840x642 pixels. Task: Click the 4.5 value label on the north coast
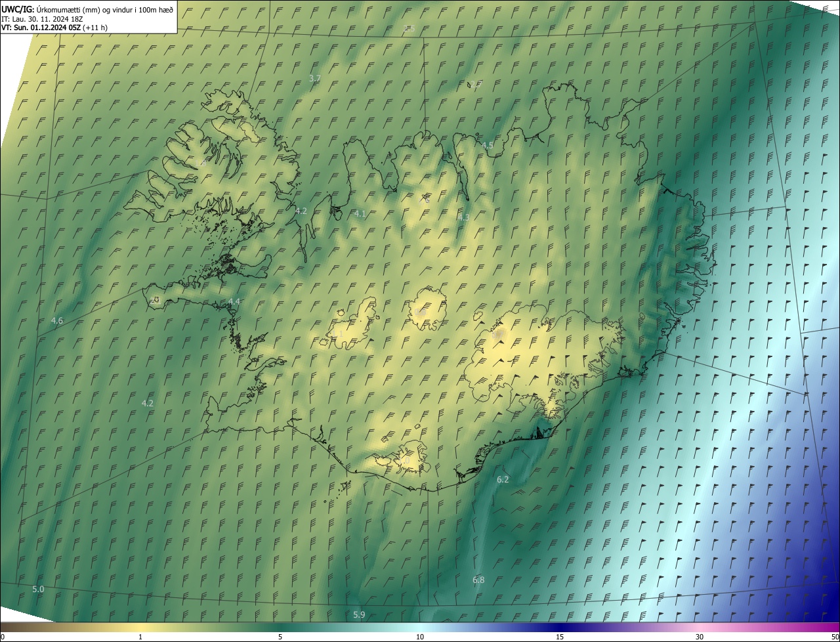tap(488, 145)
